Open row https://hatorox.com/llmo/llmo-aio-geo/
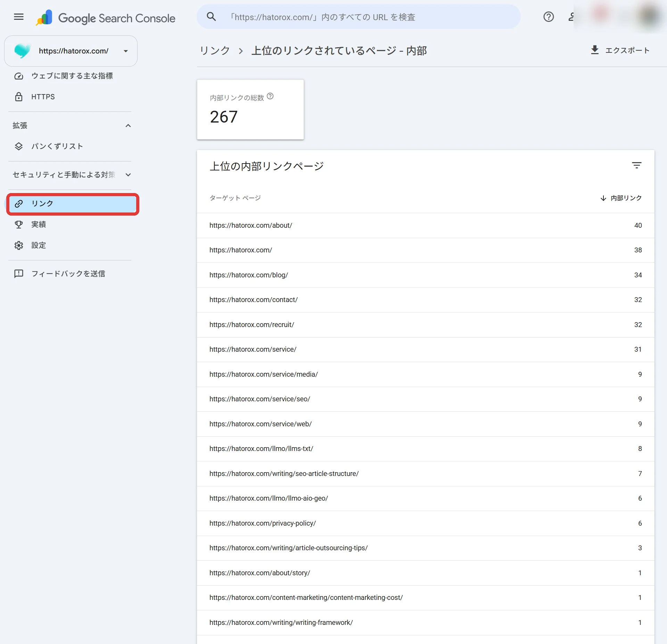The width and height of the screenshot is (667, 644). pyautogui.click(x=426, y=498)
